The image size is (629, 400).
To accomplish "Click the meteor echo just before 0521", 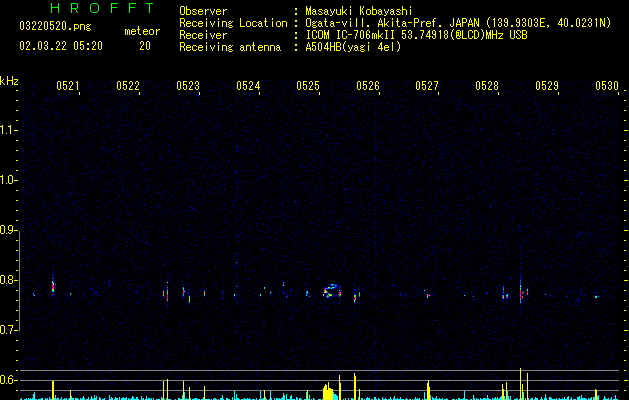I will [x=53, y=285].
